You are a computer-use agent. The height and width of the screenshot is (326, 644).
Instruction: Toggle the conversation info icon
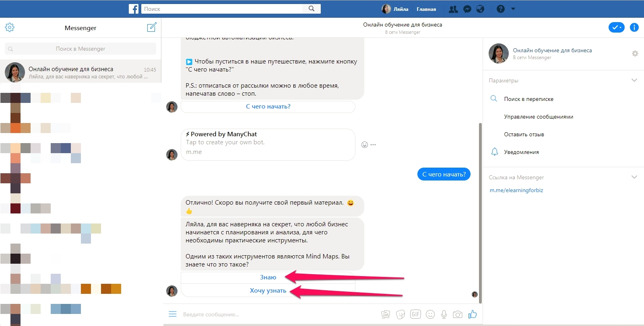[x=634, y=27]
